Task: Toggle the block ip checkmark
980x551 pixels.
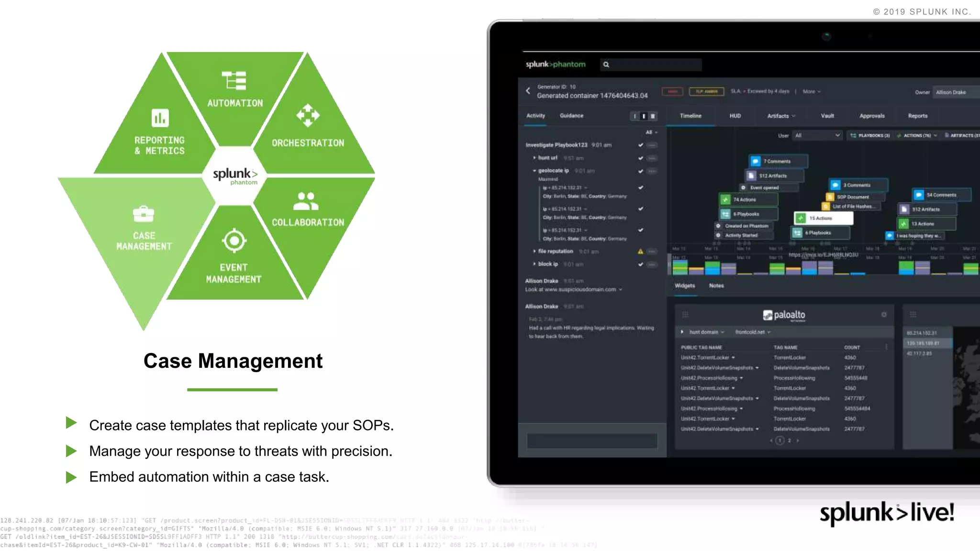Action: point(641,264)
